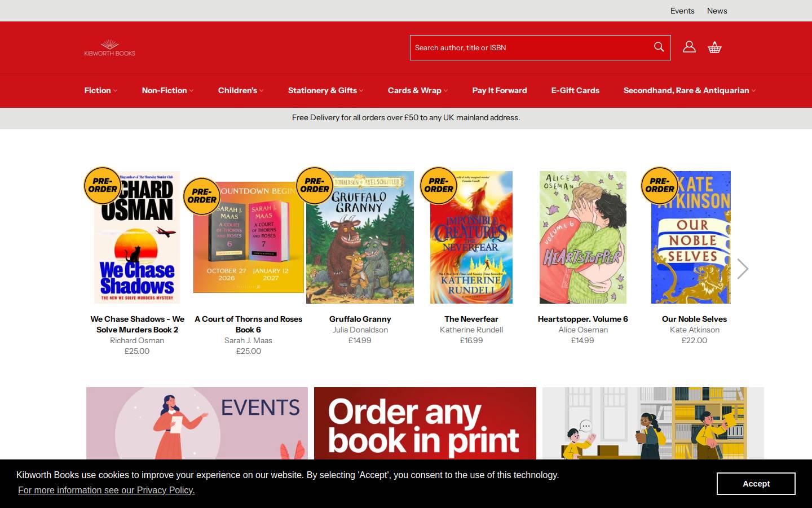Click Pre-Order badge on Gruffalo Granny
The height and width of the screenshot is (508, 812).
coord(315,185)
